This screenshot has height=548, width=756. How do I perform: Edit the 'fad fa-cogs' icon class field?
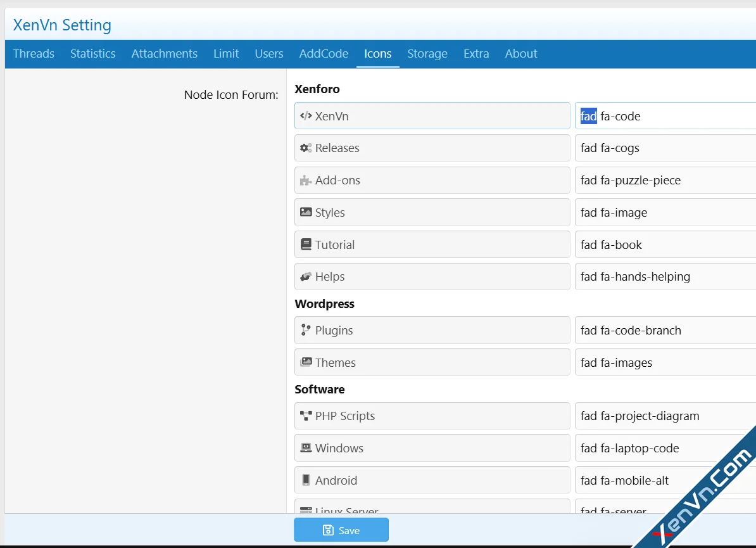click(665, 148)
